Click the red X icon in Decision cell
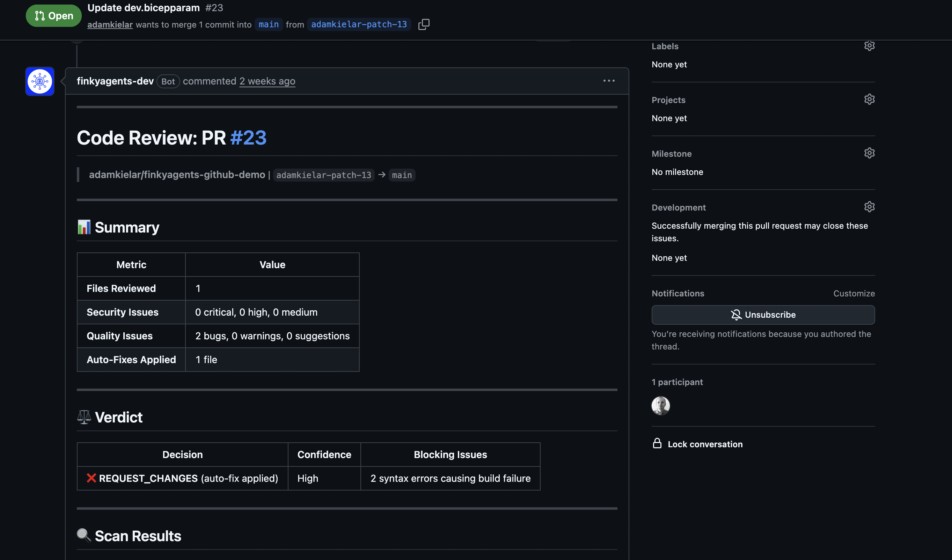The width and height of the screenshot is (952, 560). click(x=91, y=478)
